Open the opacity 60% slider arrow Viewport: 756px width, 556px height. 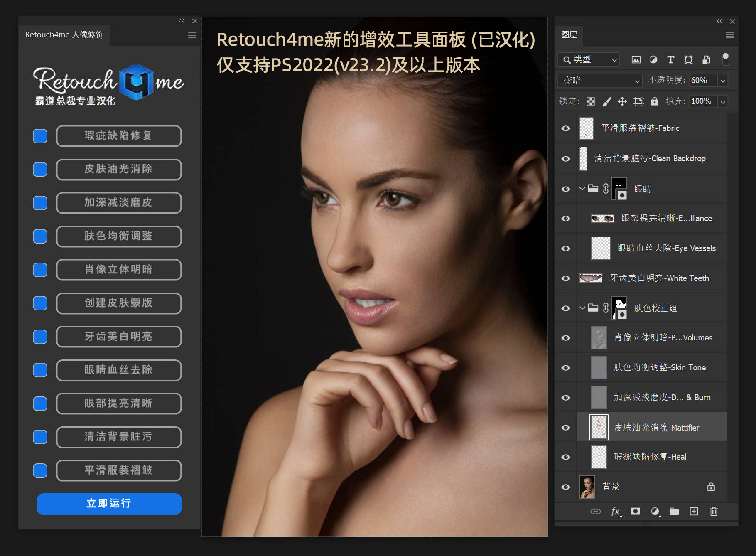pyautogui.click(x=723, y=81)
